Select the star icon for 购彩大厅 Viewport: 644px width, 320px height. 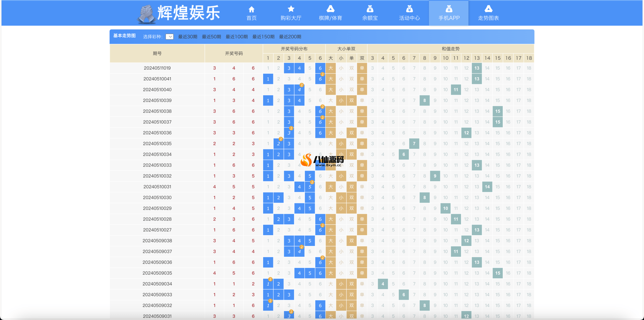click(291, 9)
